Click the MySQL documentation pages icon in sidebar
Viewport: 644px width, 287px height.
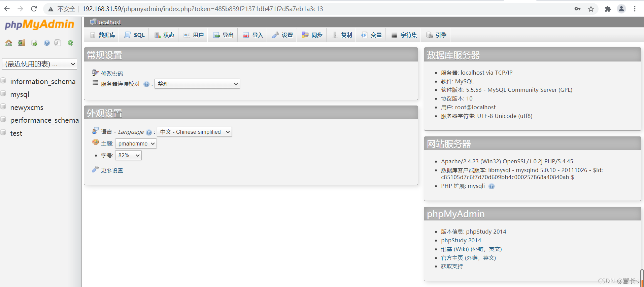(58, 43)
